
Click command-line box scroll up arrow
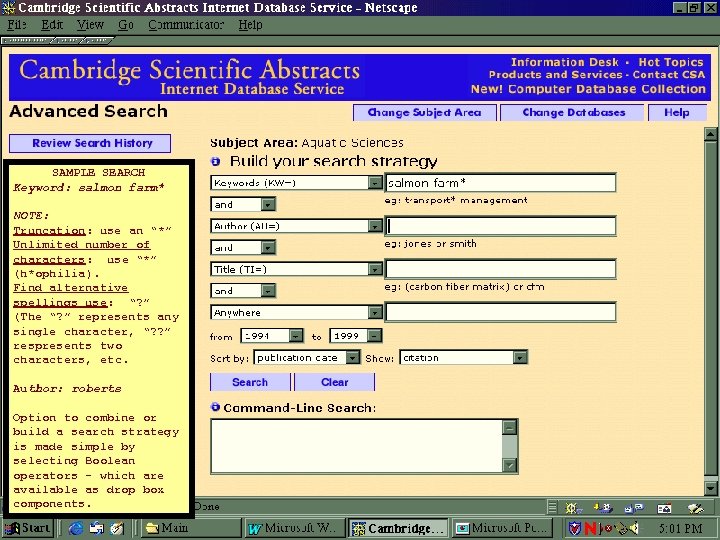click(x=510, y=427)
